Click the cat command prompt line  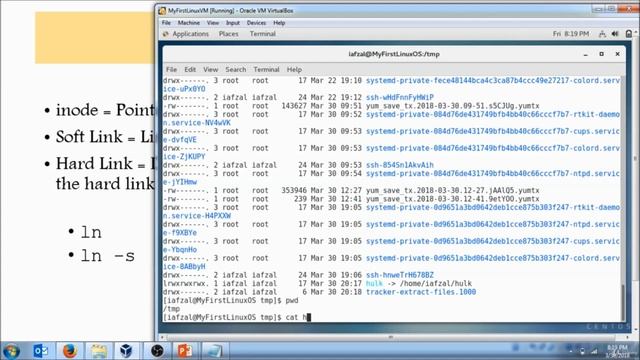point(237,317)
